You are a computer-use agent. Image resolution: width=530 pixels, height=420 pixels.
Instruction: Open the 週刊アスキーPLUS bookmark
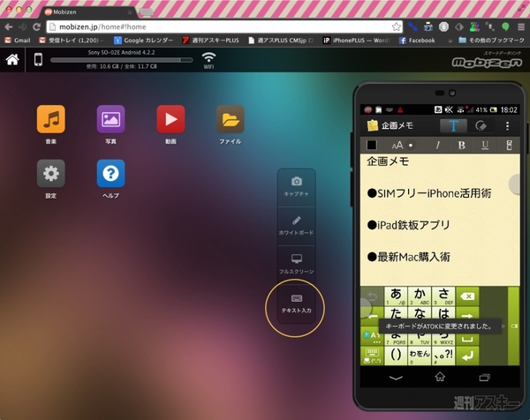coord(210,41)
